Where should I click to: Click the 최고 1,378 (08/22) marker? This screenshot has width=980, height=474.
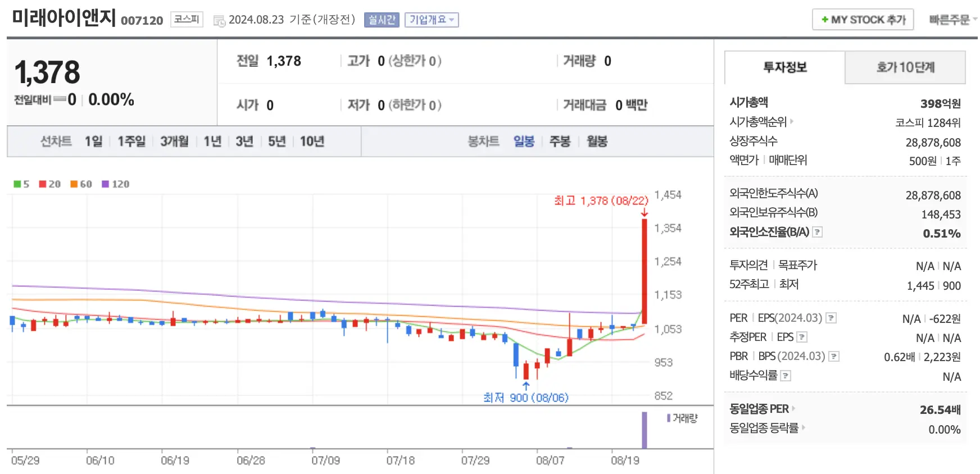[x=601, y=200]
